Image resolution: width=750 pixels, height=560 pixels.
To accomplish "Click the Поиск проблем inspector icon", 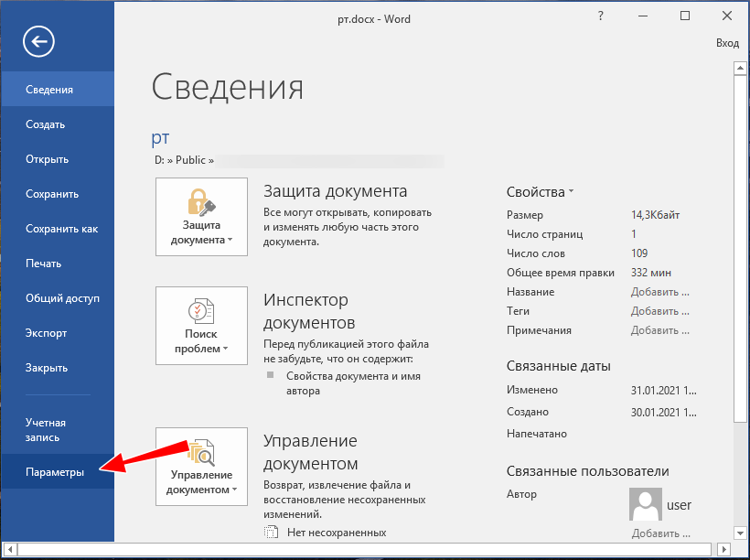I will [201, 326].
